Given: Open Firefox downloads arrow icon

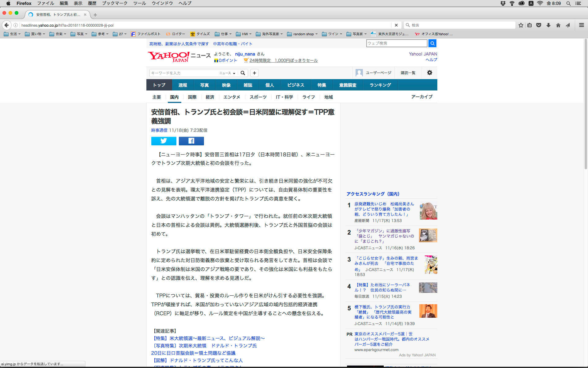Looking at the screenshot, I should [548, 25].
